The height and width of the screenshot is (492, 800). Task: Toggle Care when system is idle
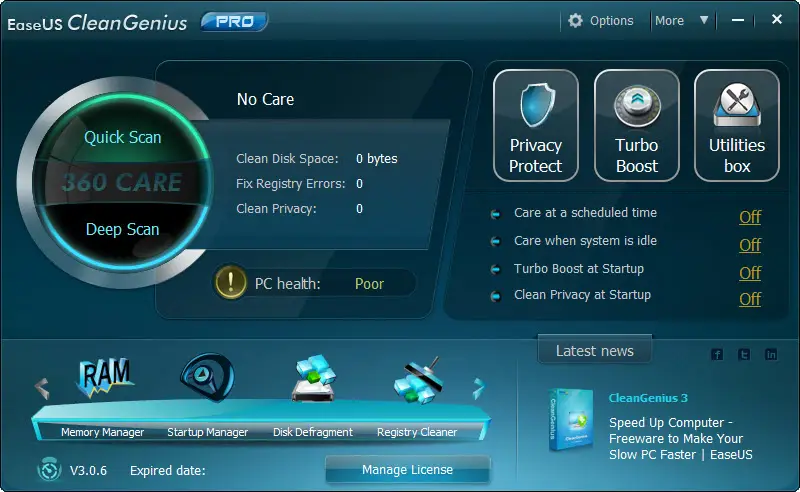coord(750,245)
